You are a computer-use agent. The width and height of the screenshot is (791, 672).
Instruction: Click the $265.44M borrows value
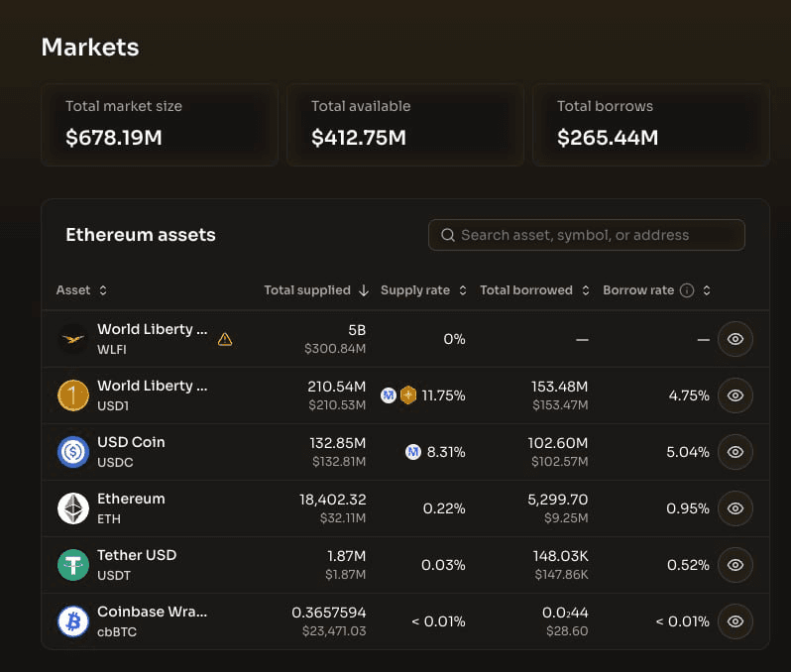point(608,138)
